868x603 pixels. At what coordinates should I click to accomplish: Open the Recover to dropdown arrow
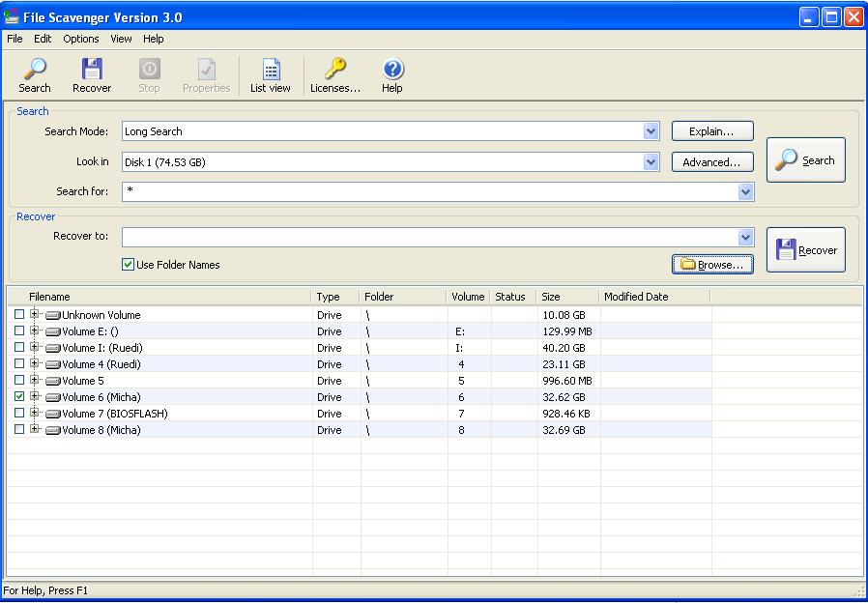click(745, 238)
